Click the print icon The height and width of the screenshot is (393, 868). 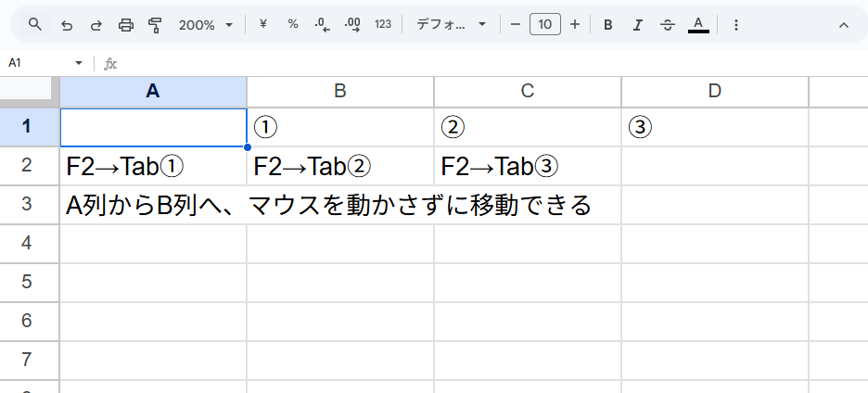(x=126, y=25)
